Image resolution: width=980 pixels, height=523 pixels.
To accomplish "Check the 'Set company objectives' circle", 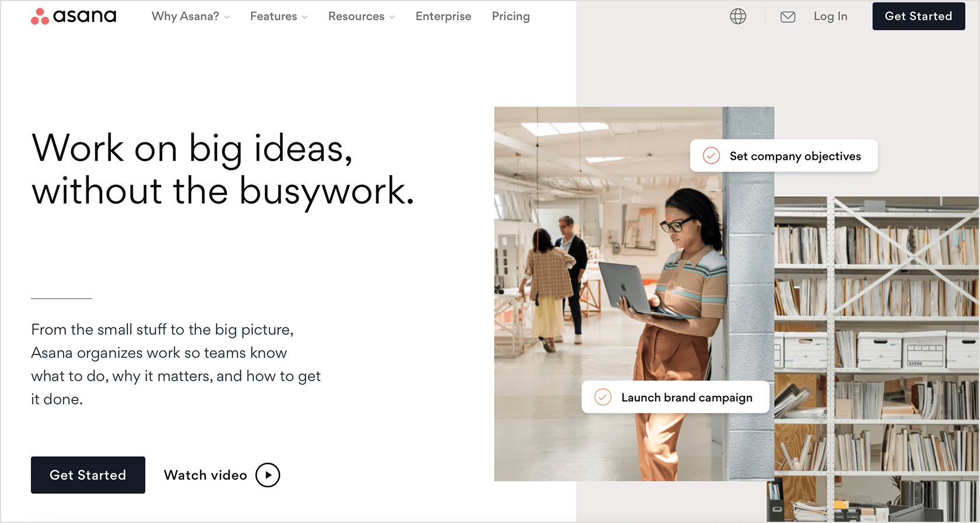I will [x=711, y=156].
